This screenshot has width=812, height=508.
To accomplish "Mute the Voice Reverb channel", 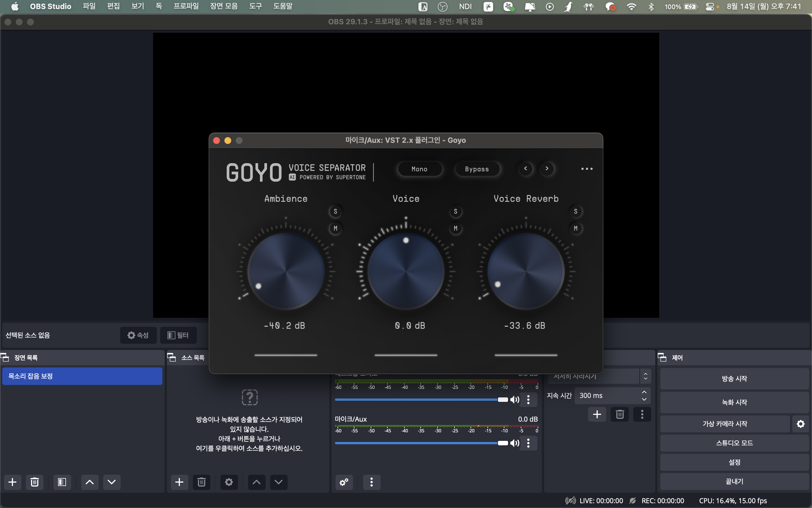I will 576,229.
